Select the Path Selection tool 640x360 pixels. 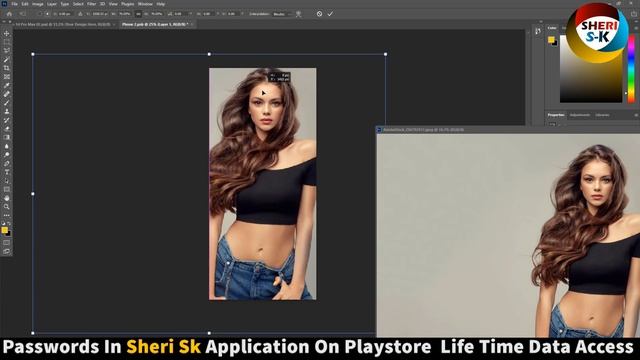(x=7, y=181)
